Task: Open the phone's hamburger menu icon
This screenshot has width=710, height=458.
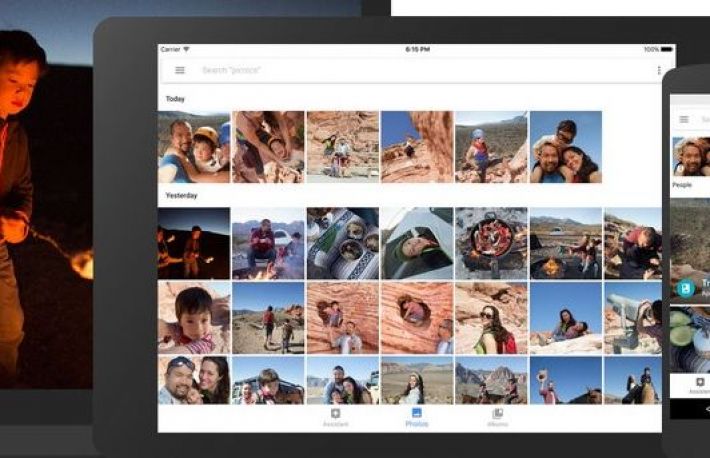Action: click(x=684, y=119)
